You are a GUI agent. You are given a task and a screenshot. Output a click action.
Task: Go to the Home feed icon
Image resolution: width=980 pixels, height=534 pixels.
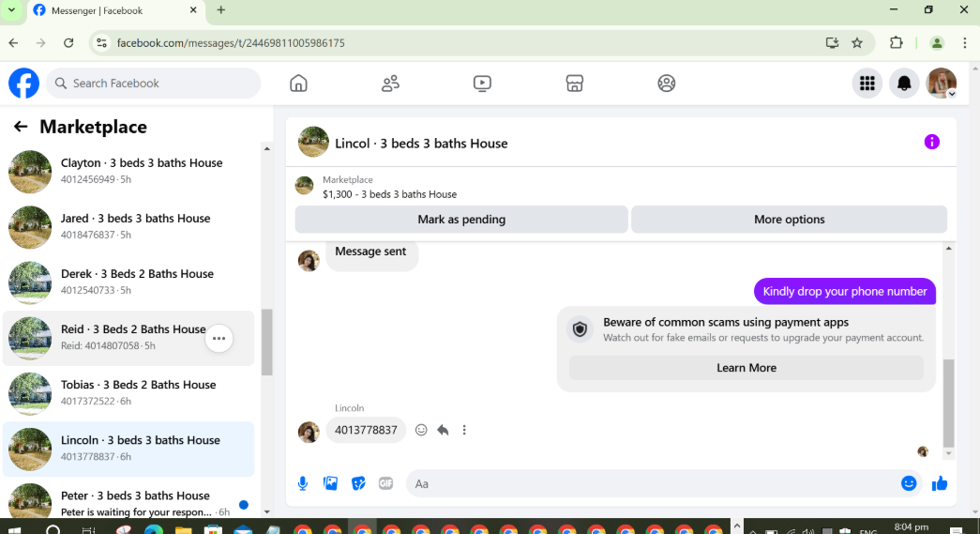tap(299, 84)
